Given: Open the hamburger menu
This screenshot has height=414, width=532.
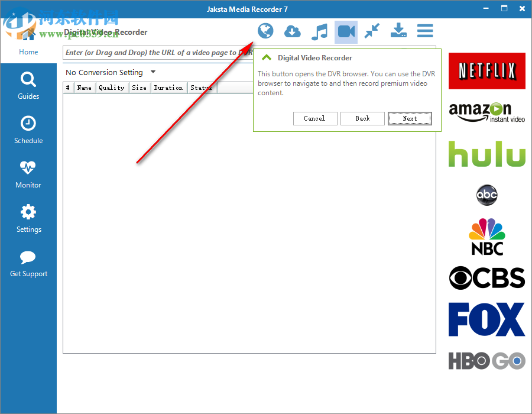Looking at the screenshot, I should (x=424, y=31).
